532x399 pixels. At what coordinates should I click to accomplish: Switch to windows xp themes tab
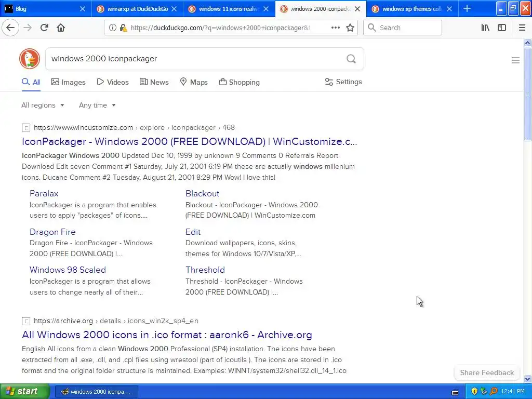point(412,9)
